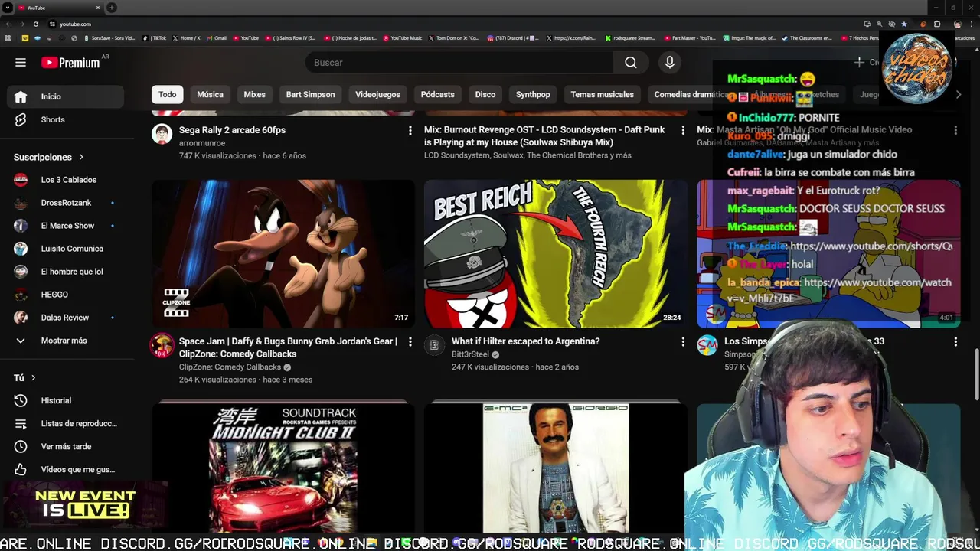Open Midnight Club II soundtrack thumbnail
The image size is (980, 551).
pos(283,468)
